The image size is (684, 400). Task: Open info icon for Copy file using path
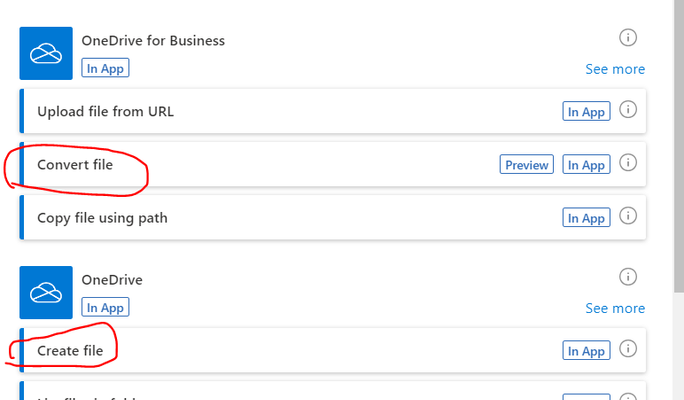pyautogui.click(x=628, y=216)
